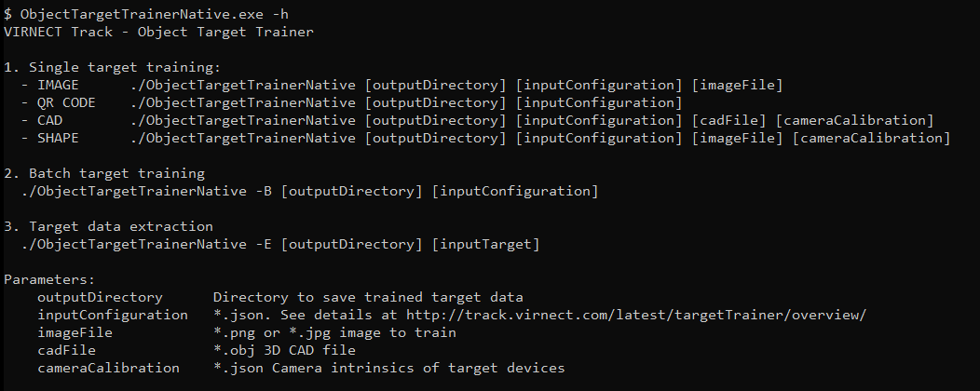Select the VIRNECT Track title line
The width and height of the screenshot is (980, 391).
point(158,32)
